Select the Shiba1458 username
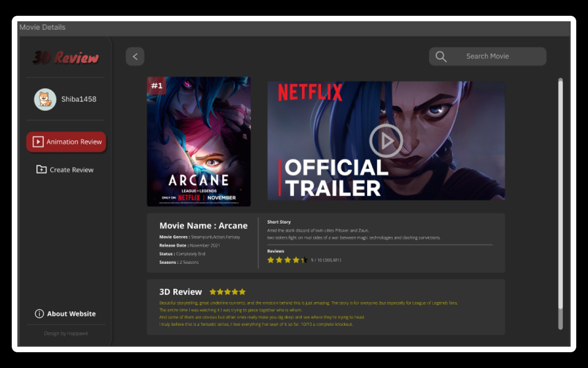The image size is (588, 368). click(x=79, y=99)
